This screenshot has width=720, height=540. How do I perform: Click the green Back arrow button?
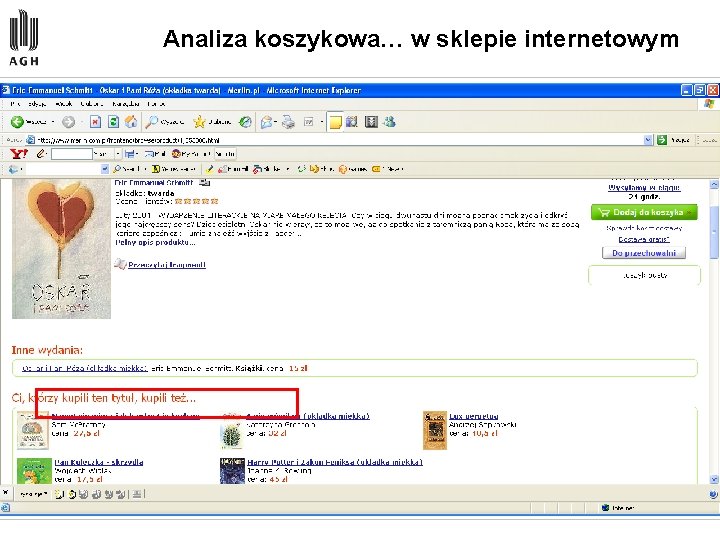coord(17,122)
